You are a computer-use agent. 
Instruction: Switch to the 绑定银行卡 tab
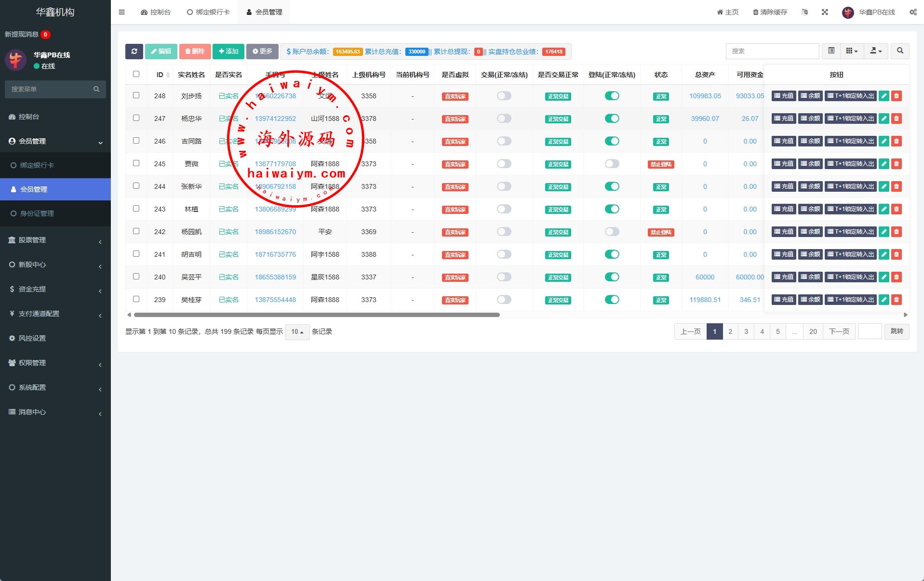(x=208, y=12)
